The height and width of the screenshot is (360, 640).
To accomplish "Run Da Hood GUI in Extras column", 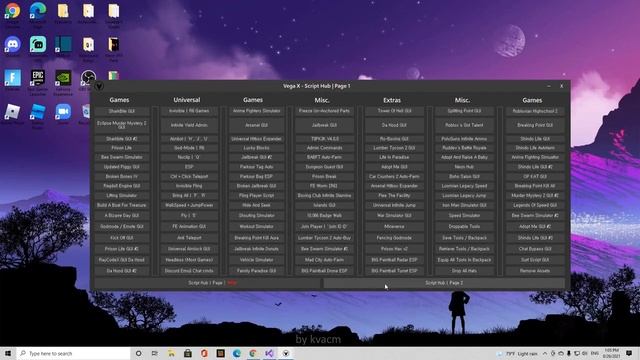I will click(394, 125).
